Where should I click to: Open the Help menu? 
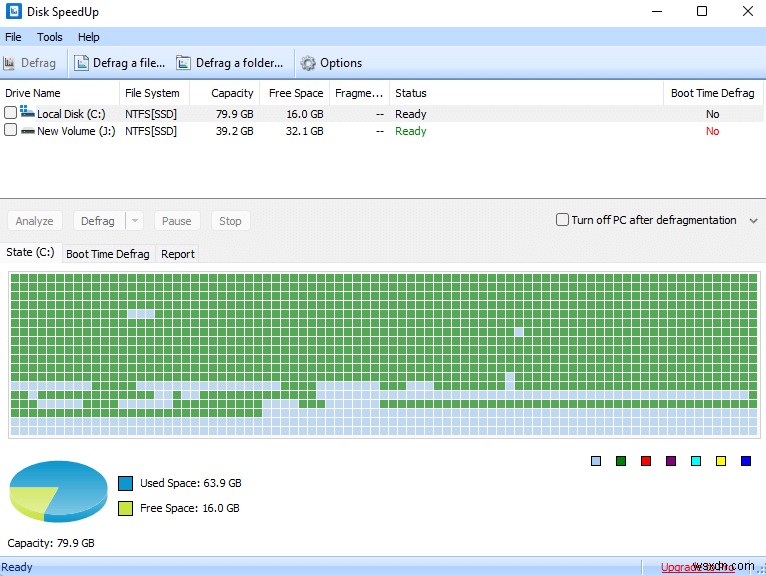coord(88,37)
